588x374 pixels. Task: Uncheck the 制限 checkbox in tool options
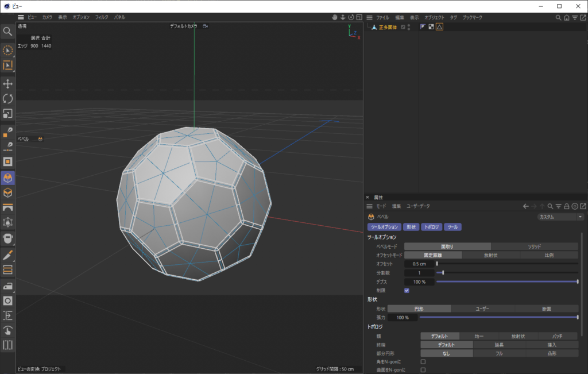click(407, 291)
